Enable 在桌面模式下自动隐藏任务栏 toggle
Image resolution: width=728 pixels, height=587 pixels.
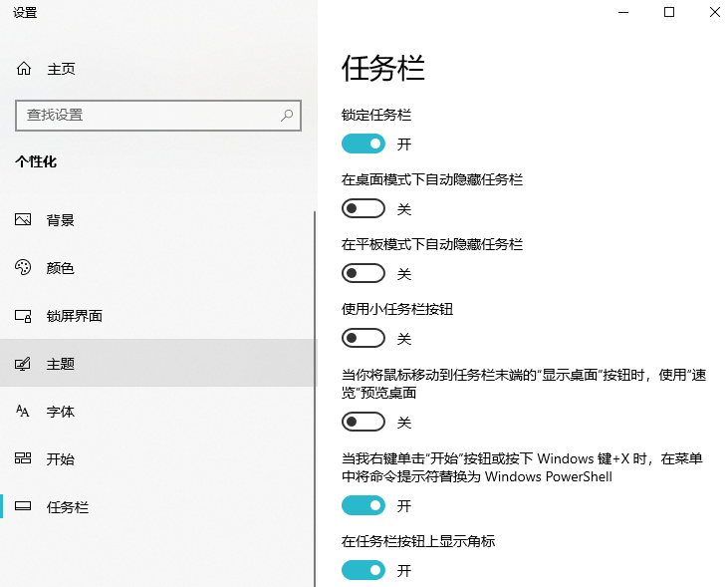pyautogui.click(x=364, y=209)
